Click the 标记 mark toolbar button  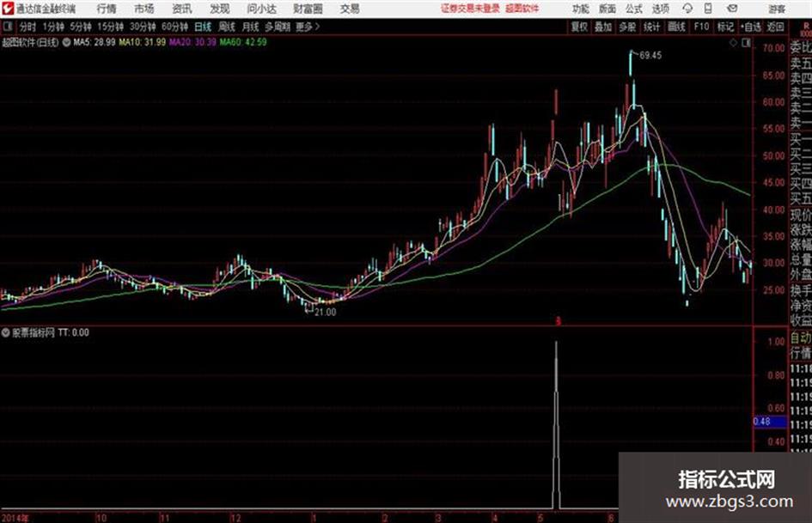click(x=725, y=27)
